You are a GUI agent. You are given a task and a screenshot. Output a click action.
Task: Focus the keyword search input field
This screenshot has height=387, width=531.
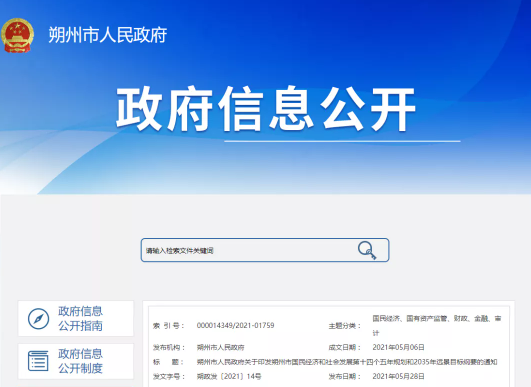[x=265, y=250]
